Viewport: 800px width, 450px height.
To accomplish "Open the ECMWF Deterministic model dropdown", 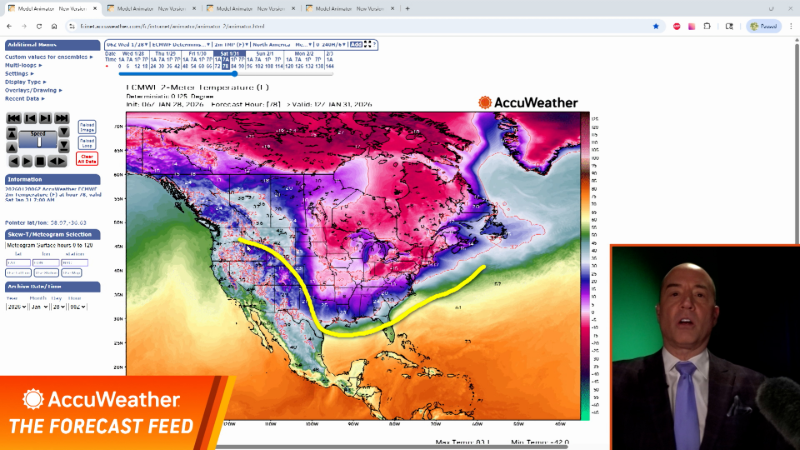I will tap(181, 44).
